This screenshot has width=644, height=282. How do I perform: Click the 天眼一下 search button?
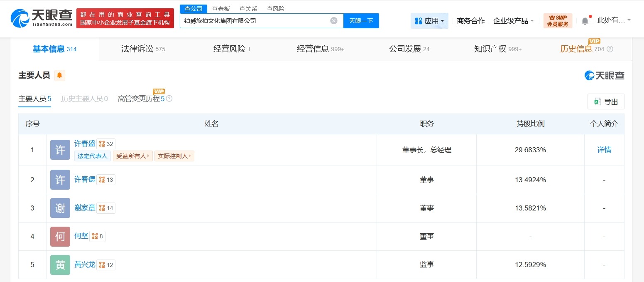coord(361,20)
